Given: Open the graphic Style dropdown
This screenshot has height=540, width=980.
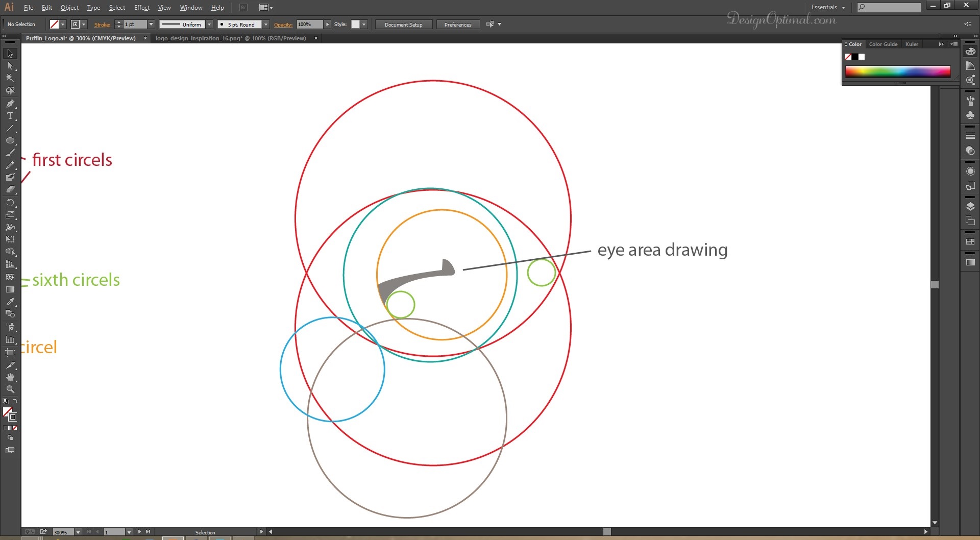Looking at the screenshot, I should coord(364,24).
